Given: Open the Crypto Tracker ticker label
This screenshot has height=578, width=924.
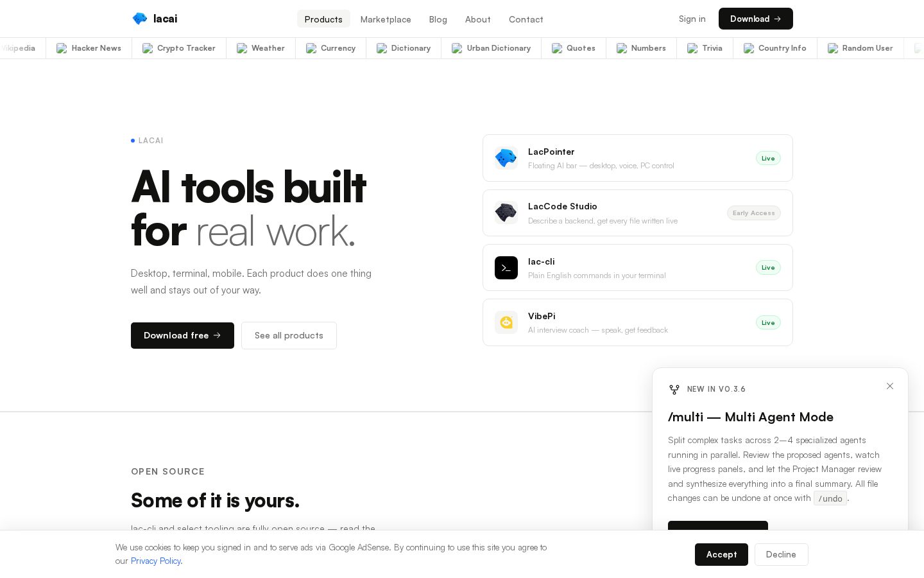Looking at the screenshot, I should click(186, 48).
